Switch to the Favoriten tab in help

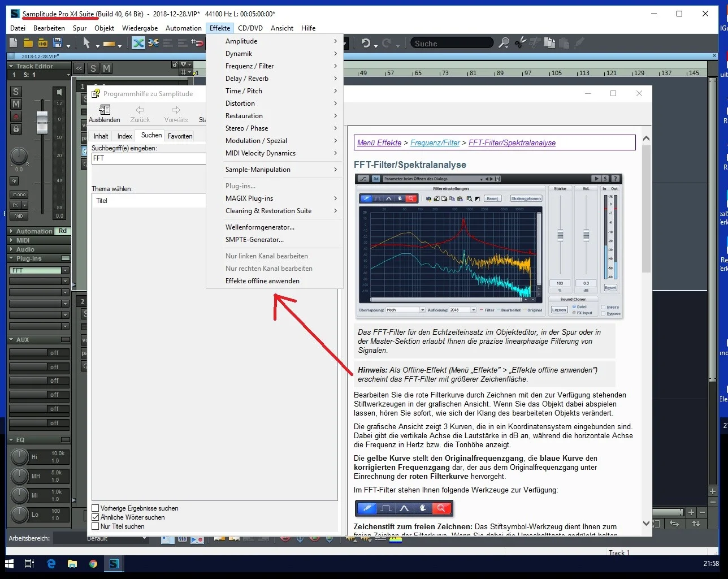click(180, 136)
